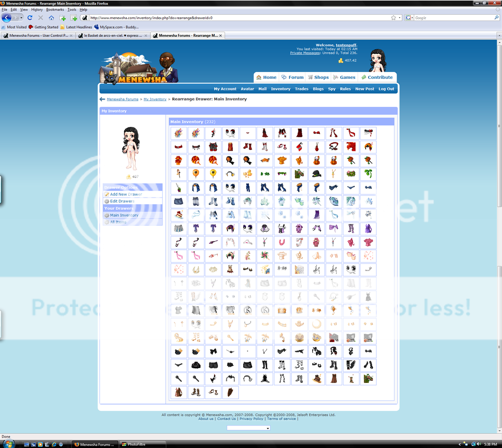Click the Firefox reload page icon
This screenshot has height=448, width=502.
[x=30, y=18]
